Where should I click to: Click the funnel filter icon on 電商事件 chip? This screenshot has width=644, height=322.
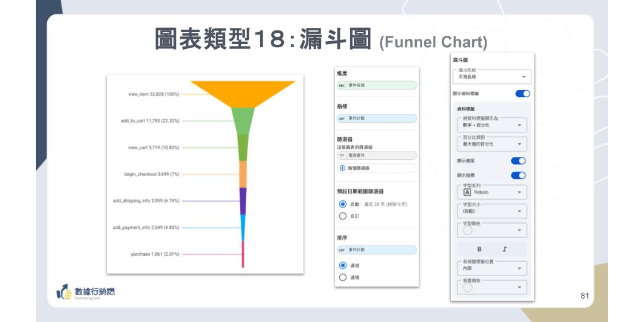point(342,156)
